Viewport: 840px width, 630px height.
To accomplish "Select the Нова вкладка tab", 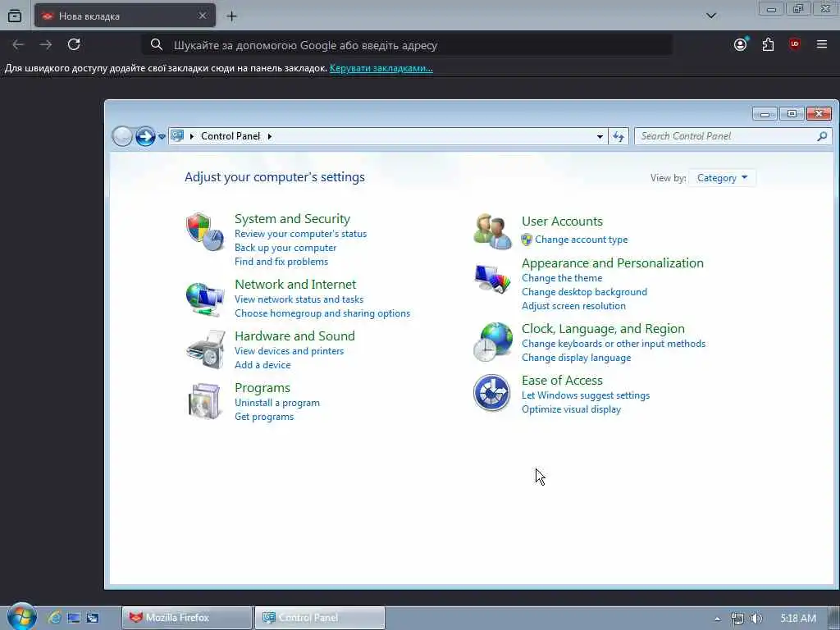I will click(125, 16).
